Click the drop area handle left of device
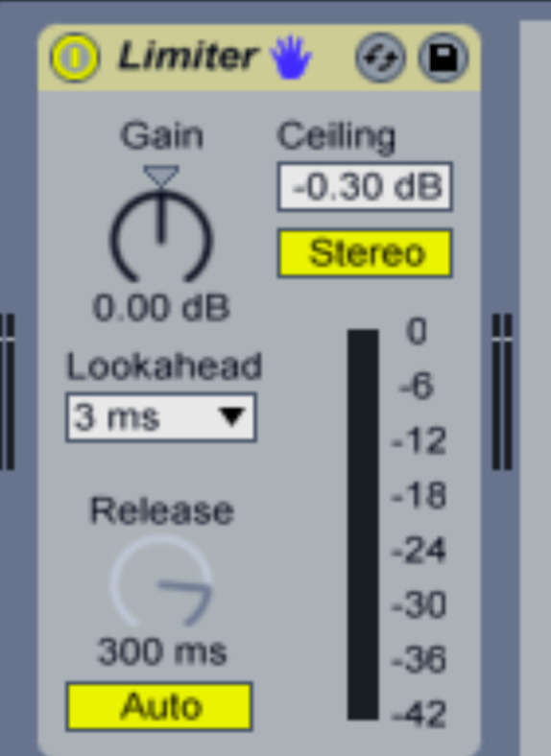The height and width of the screenshot is (756, 551). pos(8,391)
